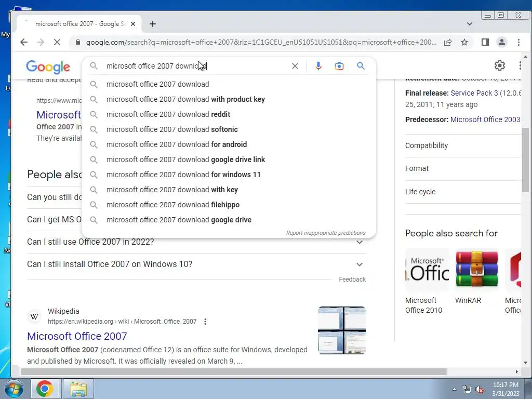Open Chrome side panel

[x=485, y=42]
